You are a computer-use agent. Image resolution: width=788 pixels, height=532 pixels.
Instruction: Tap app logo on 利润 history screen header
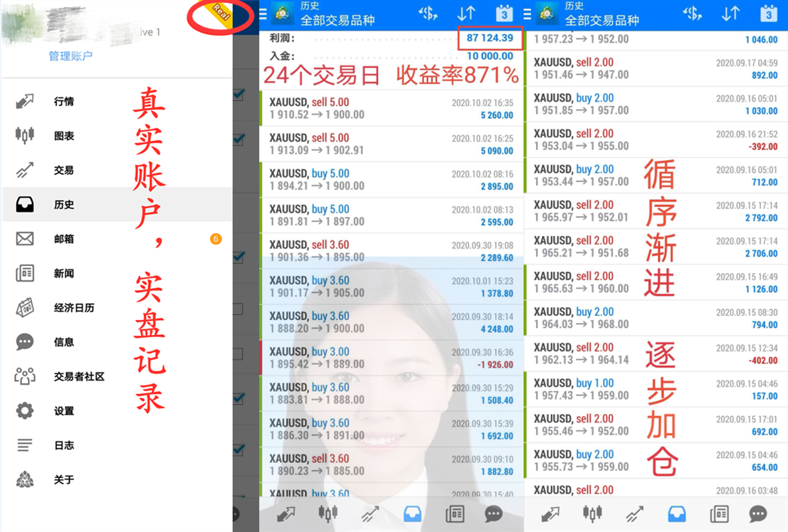[283, 14]
